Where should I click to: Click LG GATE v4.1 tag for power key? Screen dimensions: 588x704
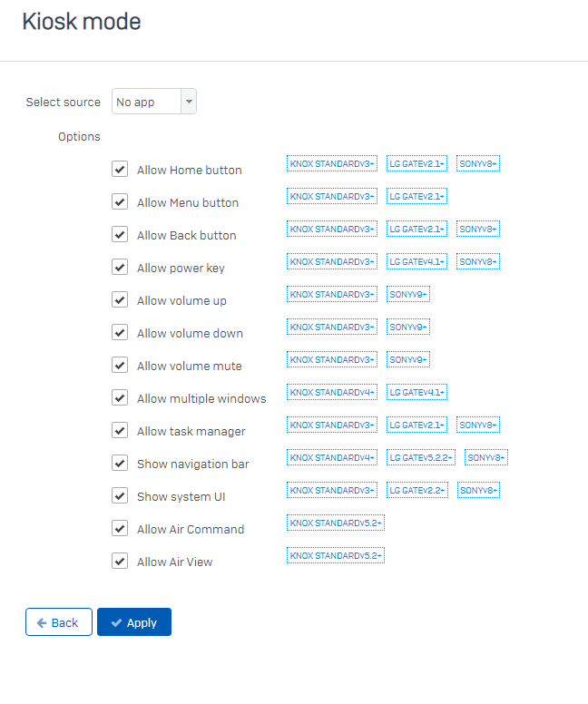[416, 262]
